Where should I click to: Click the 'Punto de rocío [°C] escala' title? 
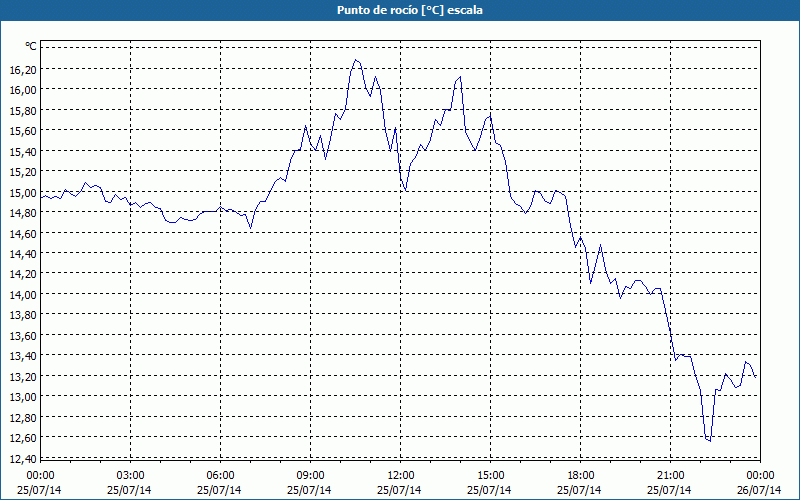pyautogui.click(x=410, y=10)
